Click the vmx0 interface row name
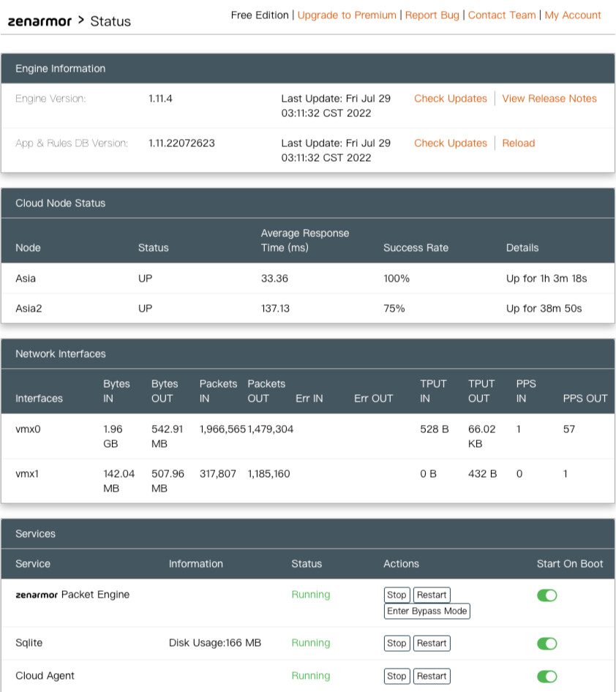The height and width of the screenshot is (692, 616). point(28,429)
